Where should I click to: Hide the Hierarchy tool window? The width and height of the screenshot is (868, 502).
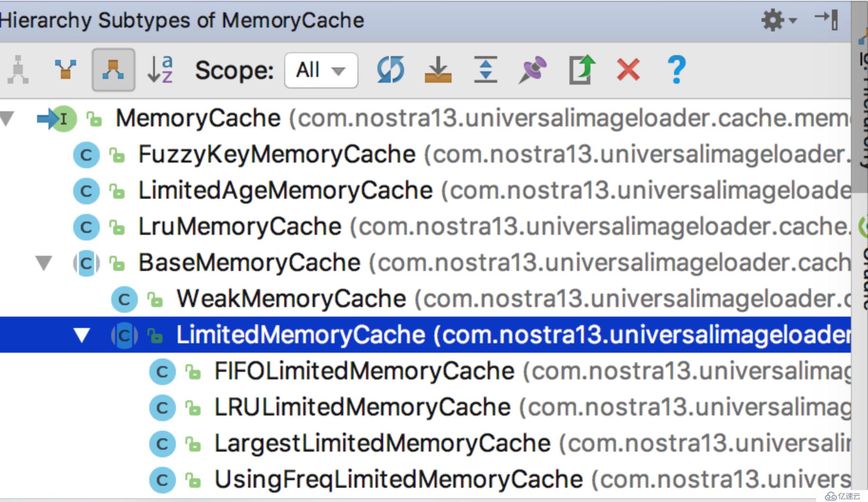coord(827,19)
